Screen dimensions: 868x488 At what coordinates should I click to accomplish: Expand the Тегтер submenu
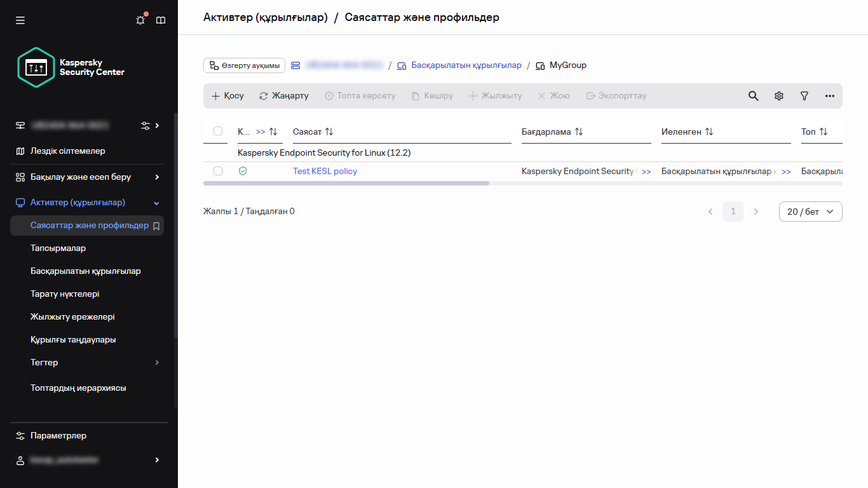click(157, 363)
